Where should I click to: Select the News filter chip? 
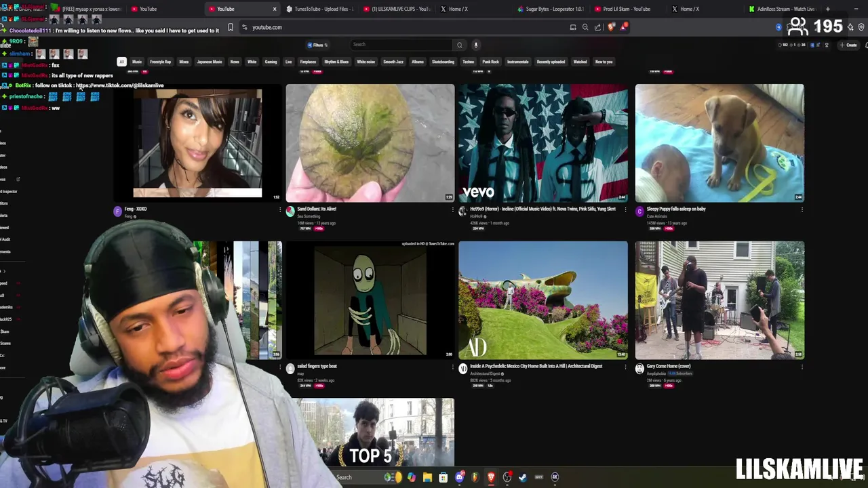coord(235,62)
